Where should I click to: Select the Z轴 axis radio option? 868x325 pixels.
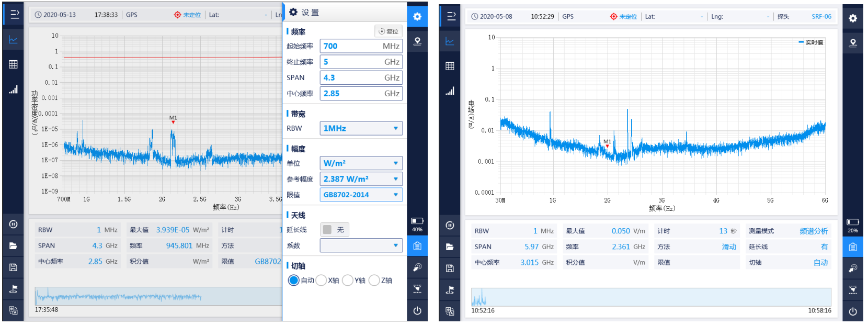pos(374,281)
